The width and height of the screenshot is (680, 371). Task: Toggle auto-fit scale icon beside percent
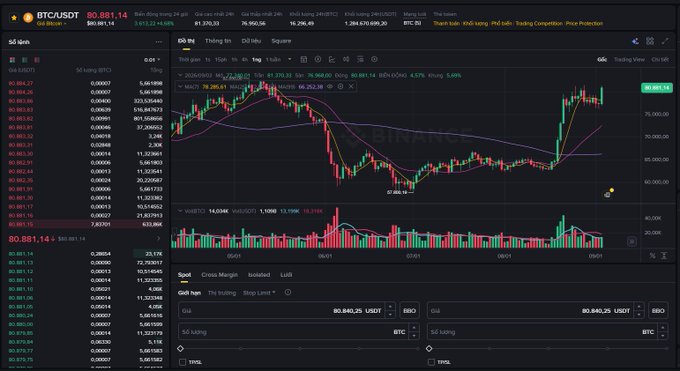pyautogui.click(x=664, y=256)
